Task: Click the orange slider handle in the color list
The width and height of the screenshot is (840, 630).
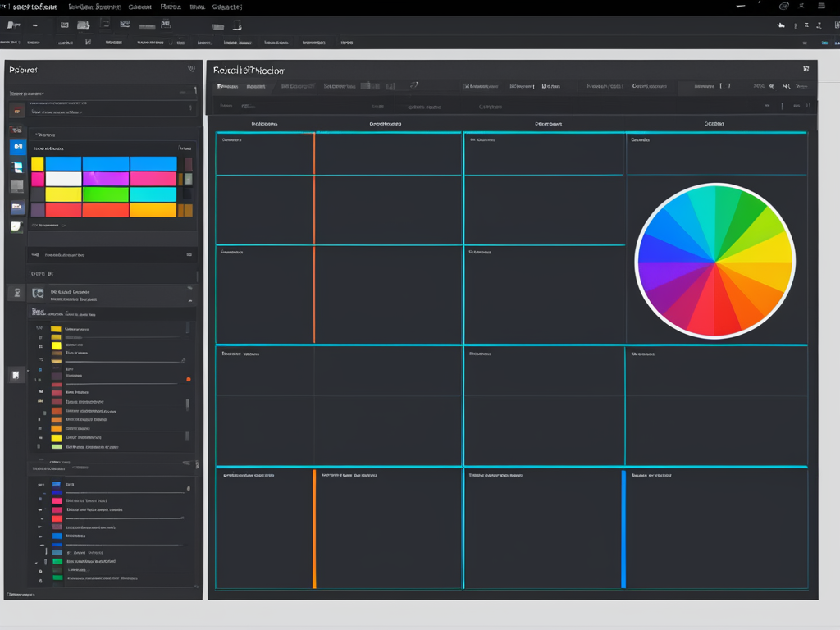Action: tap(188, 379)
